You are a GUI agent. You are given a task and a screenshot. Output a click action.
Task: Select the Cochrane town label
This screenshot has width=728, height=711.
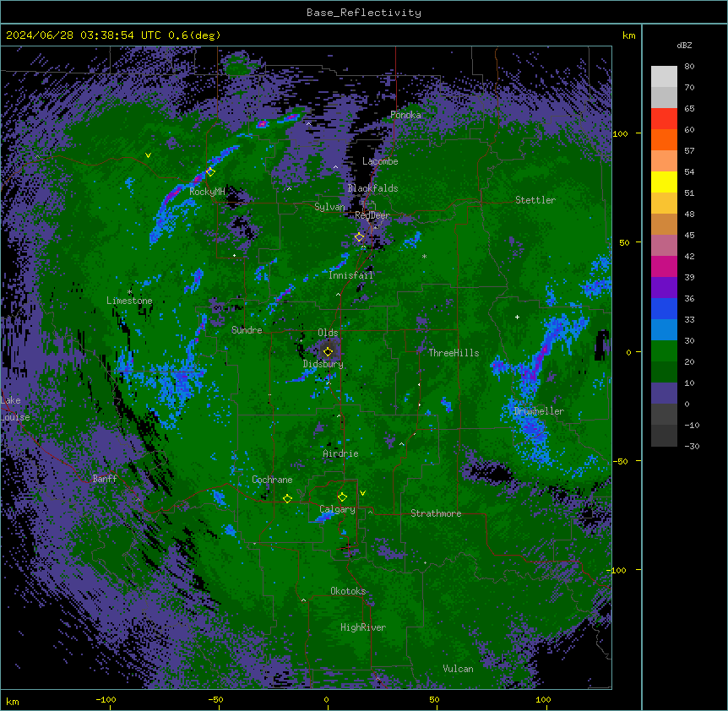[272, 480]
